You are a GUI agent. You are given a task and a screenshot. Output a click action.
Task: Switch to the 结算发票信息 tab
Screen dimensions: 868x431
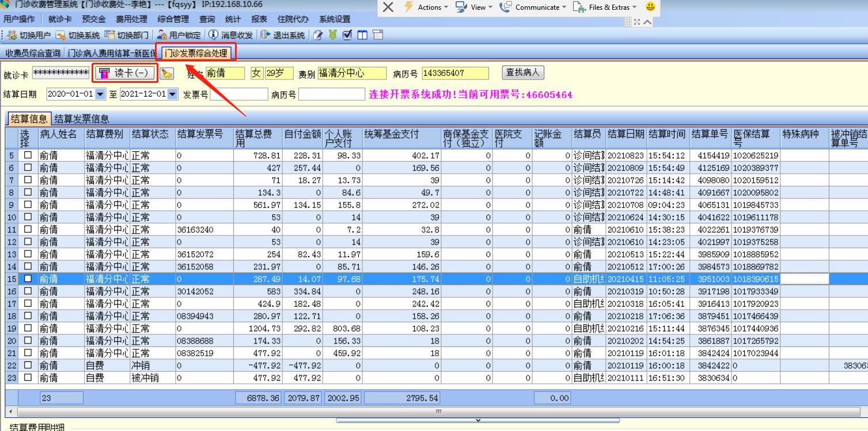(x=81, y=119)
